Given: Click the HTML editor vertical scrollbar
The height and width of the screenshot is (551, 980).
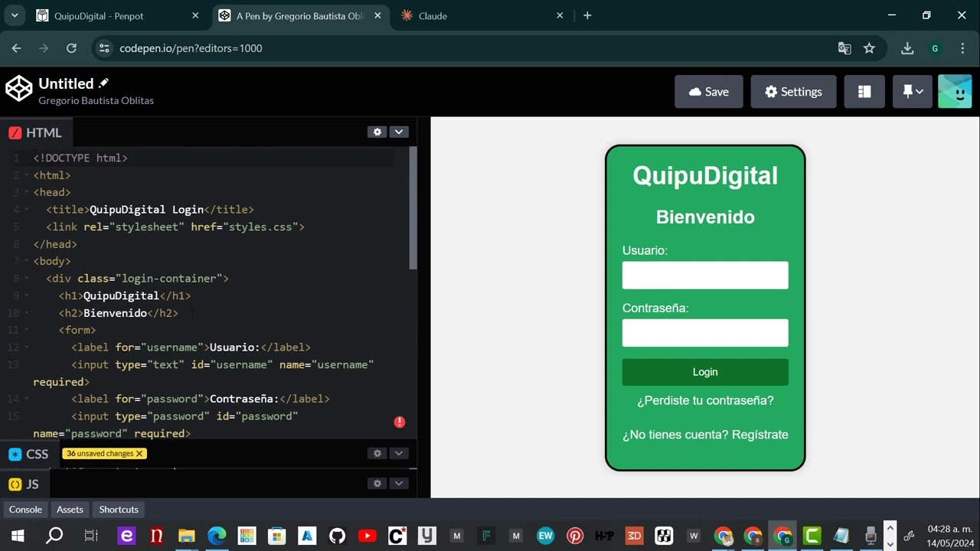Looking at the screenshot, I should click(413, 208).
